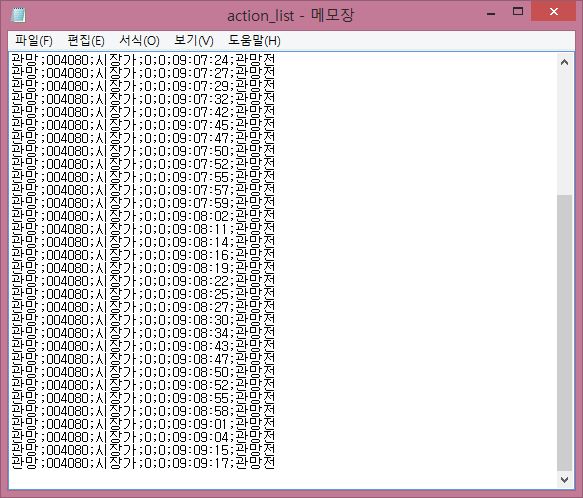Click the line with time 09:08:22
583x498 pixels.
[x=143, y=281]
